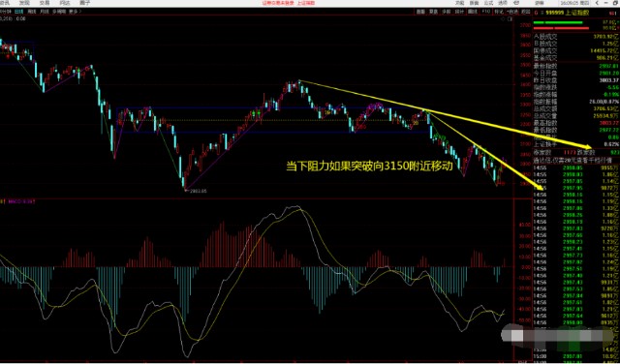Click the F10 company info button
Viewport: 620px width, 364px height.
(486, 12)
